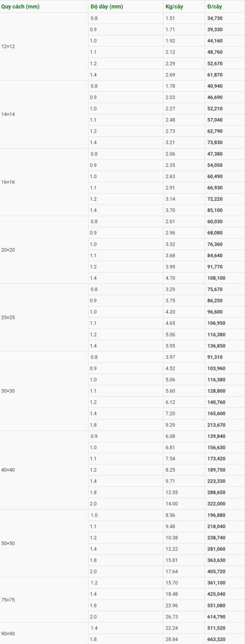Image resolution: width=245 pixels, height=644 pixels.
Task: Select the 14×14 size cell
Action: click(44, 114)
